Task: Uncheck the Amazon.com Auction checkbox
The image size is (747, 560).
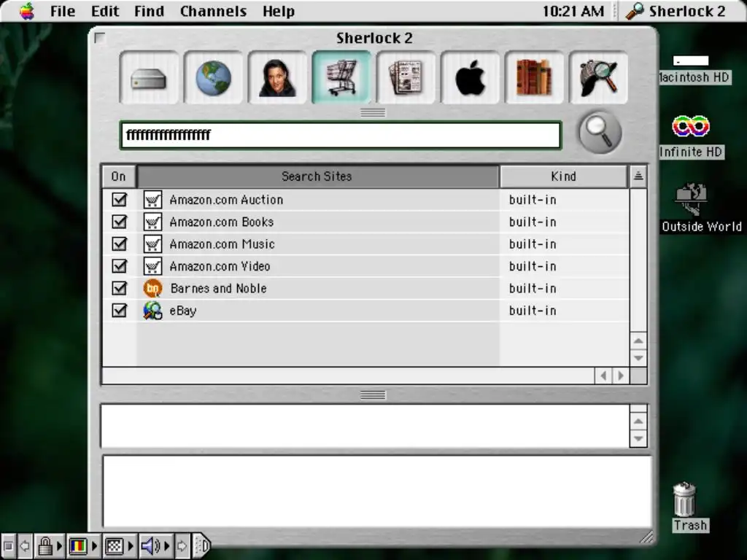Action: (x=119, y=200)
